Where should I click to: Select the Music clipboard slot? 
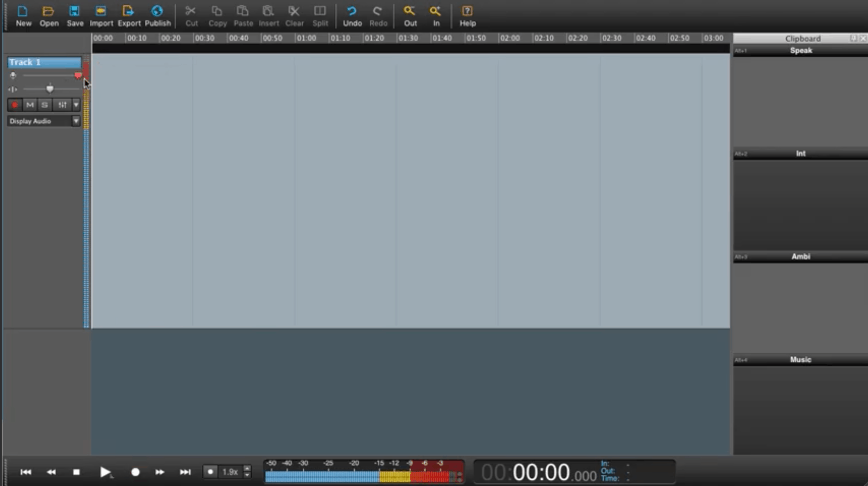coord(800,360)
